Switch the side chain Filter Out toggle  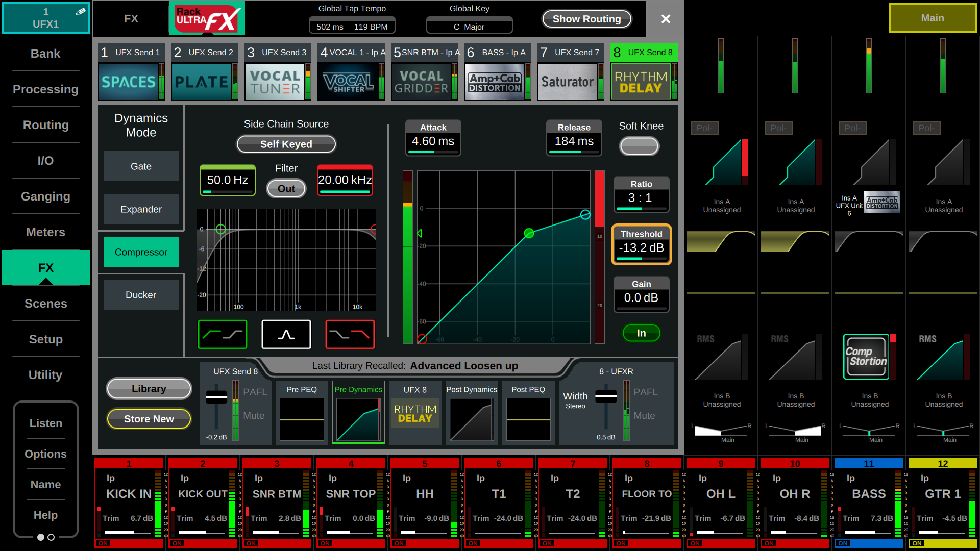(286, 189)
